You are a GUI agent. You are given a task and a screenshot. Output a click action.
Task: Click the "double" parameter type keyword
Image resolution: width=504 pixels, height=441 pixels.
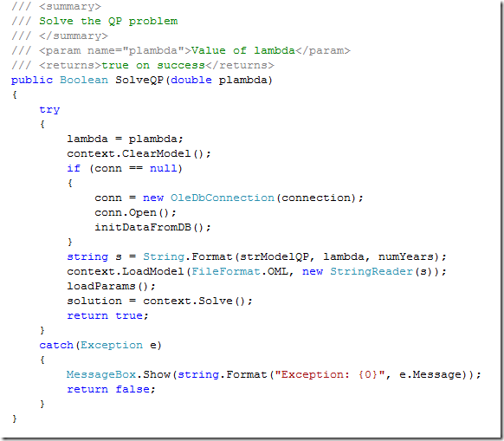tap(191, 80)
